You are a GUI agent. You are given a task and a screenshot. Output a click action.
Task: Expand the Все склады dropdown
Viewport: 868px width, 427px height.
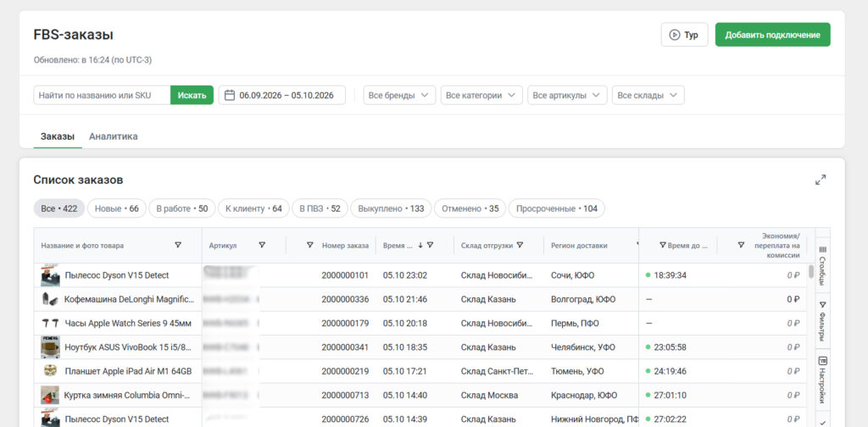[648, 95]
